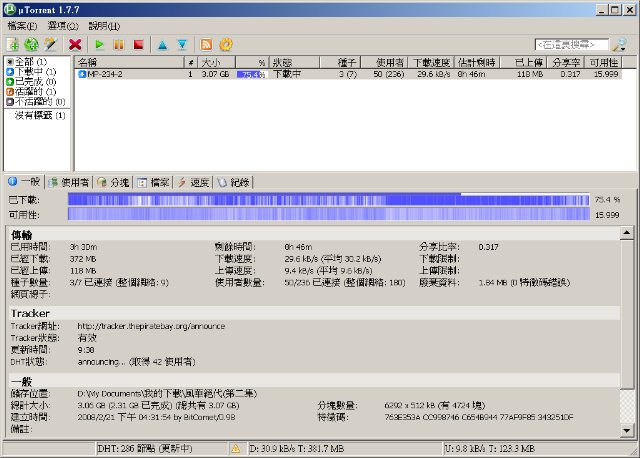This screenshot has width=640, height=458.
Task: Open the 說明 (Help) menu
Action: click(x=104, y=26)
